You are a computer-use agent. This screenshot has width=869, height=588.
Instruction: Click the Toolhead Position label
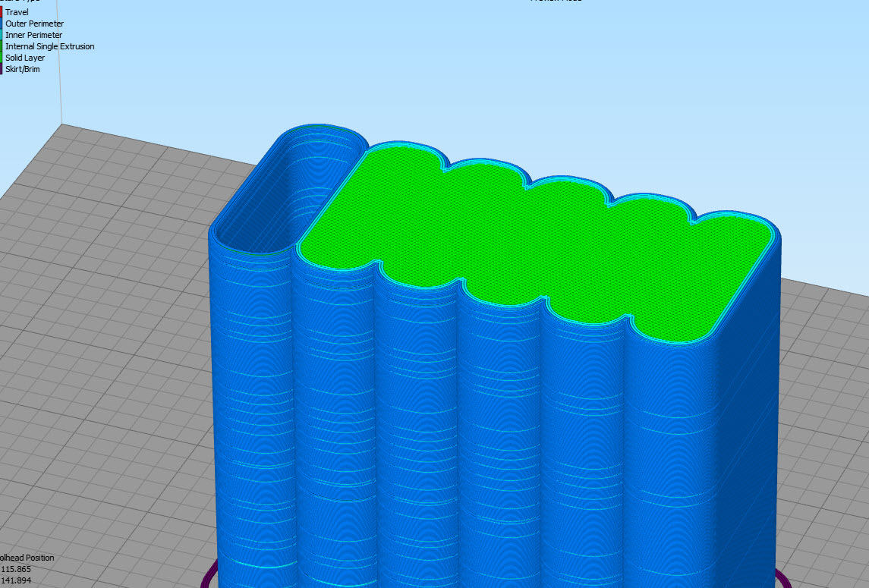click(27, 558)
